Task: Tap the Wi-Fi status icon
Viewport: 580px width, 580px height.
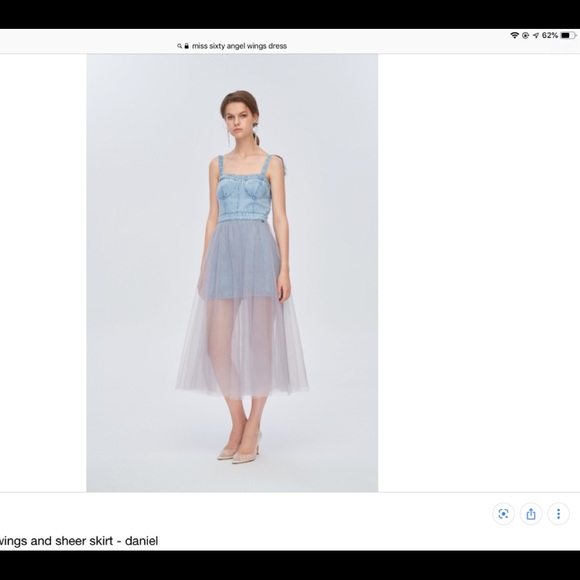Action: click(514, 35)
